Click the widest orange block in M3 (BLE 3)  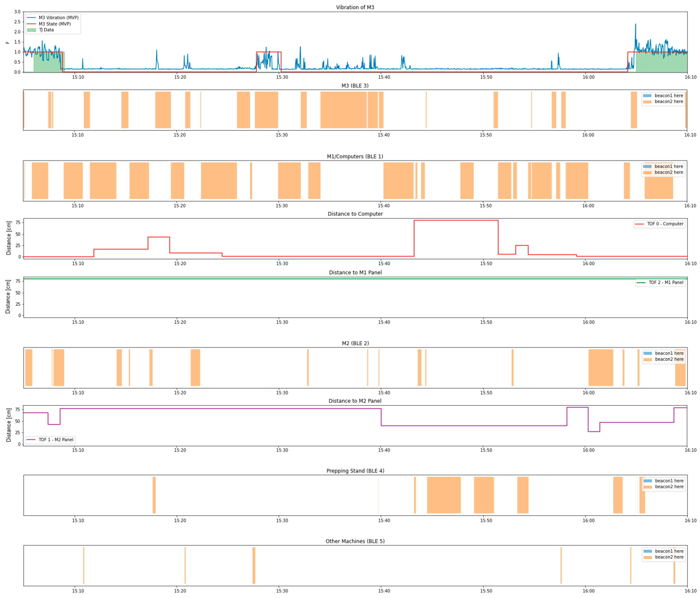[x=343, y=110]
